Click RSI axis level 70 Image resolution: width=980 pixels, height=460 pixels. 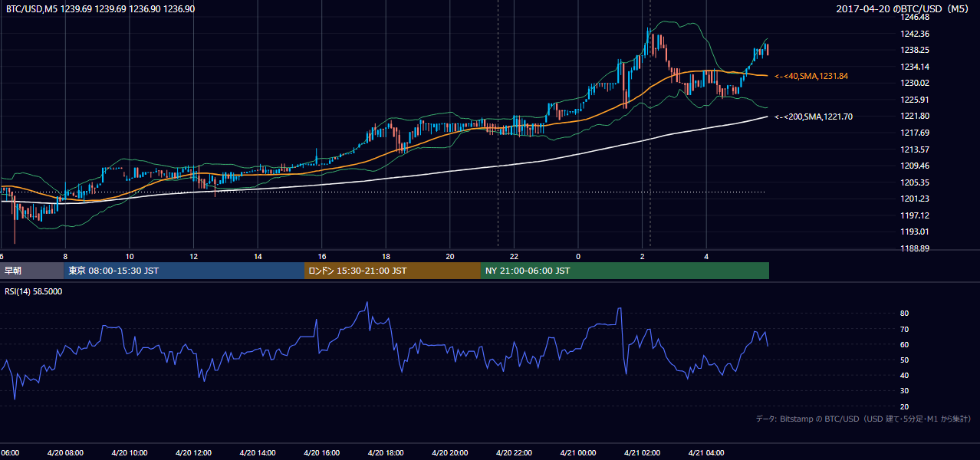(x=904, y=329)
